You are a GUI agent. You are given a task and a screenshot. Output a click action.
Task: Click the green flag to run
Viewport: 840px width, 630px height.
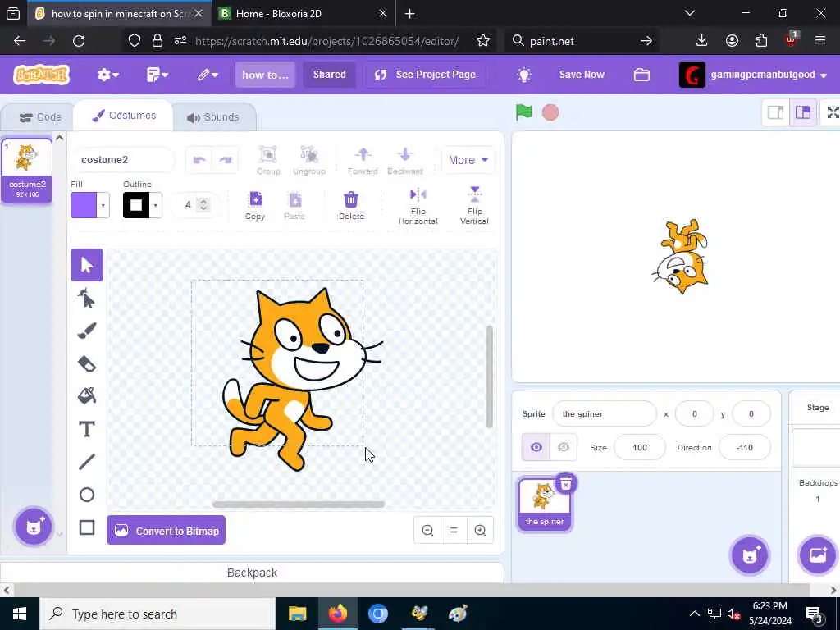click(524, 112)
